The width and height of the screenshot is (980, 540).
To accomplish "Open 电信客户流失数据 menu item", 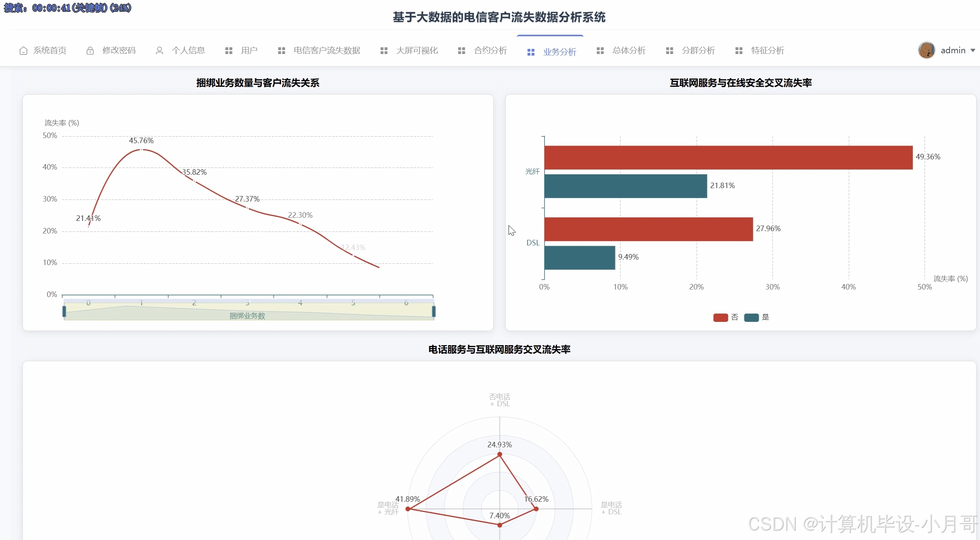I will click(327, 50).
